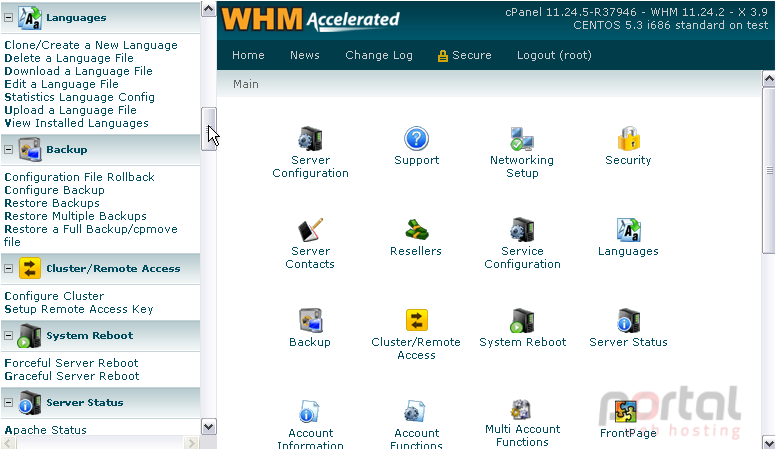776x450 pixels.
Task: Open the Backup icon in main panel
Action: [x=310, y=320]
